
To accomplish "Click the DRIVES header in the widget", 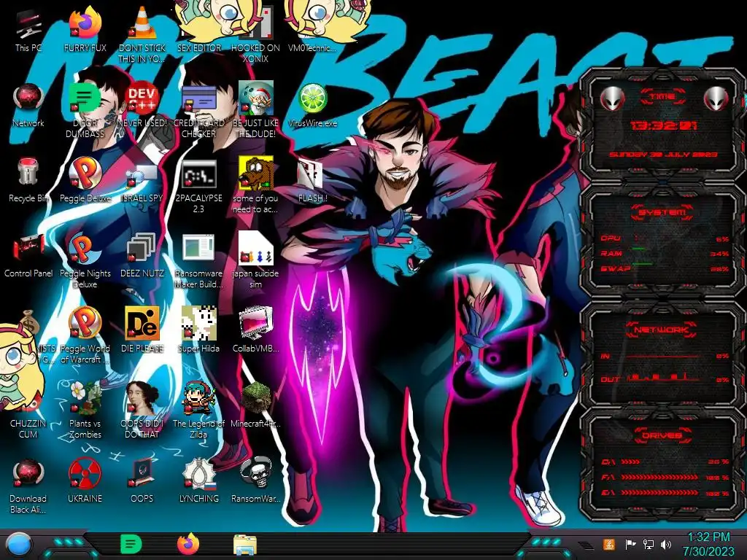I will (662, 435).
